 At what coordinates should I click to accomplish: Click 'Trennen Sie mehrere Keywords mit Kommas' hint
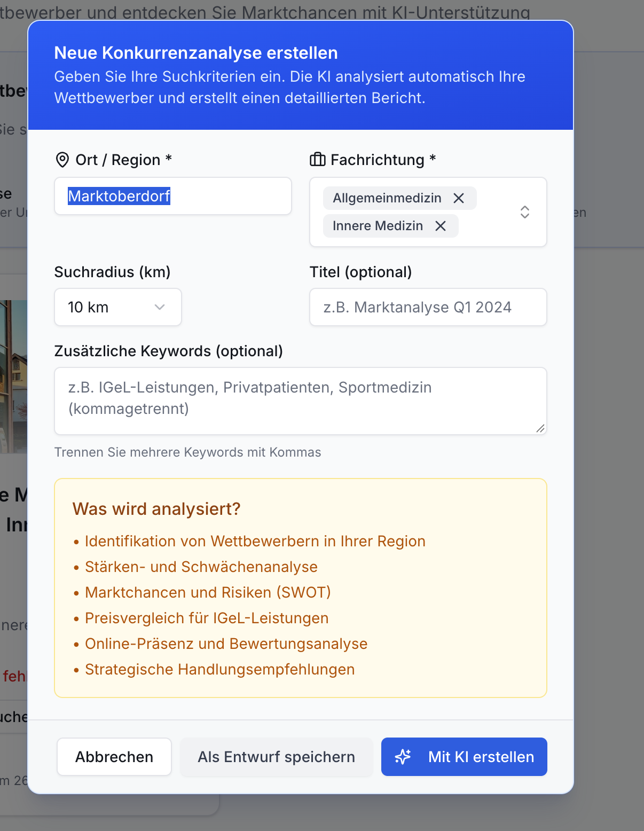tap(188, 452)
